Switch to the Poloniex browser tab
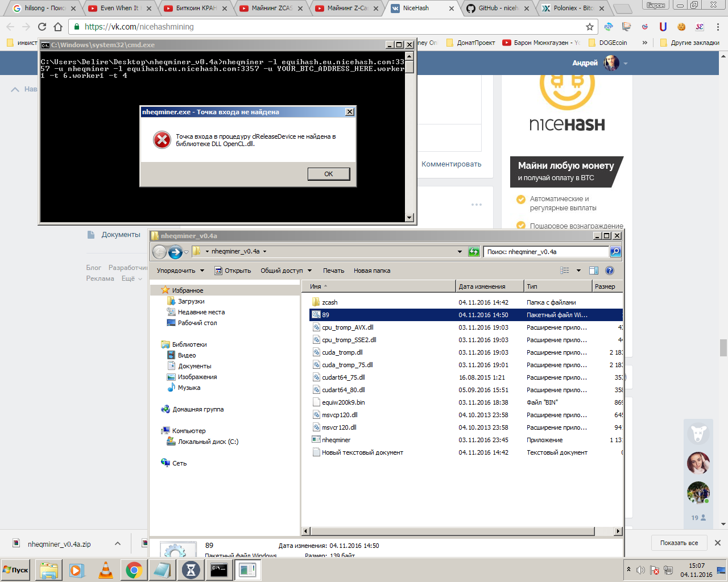The height and width of the screenshot is (582, 728). (x=573, y=8)
